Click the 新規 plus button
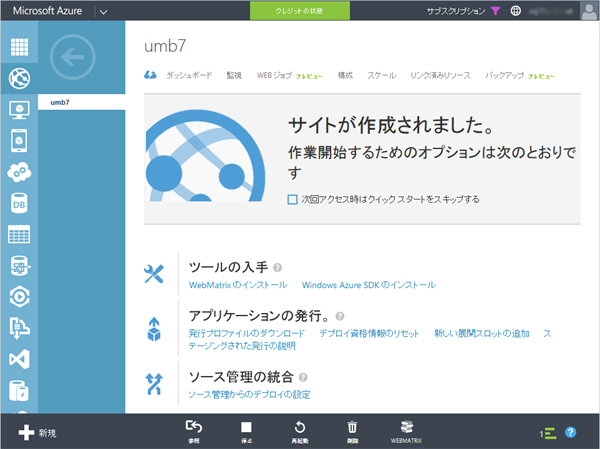This screenshot has width=600, height=449. click(37, 433)
